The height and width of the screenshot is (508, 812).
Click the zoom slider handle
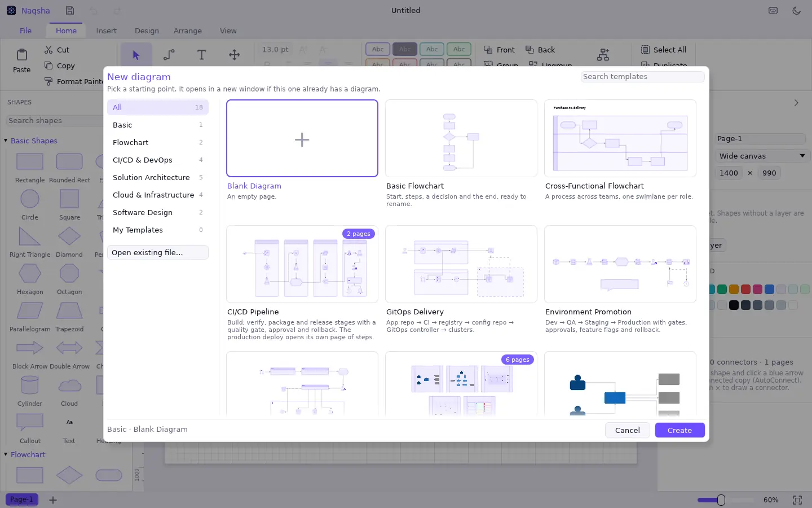(x=721, y=500)
